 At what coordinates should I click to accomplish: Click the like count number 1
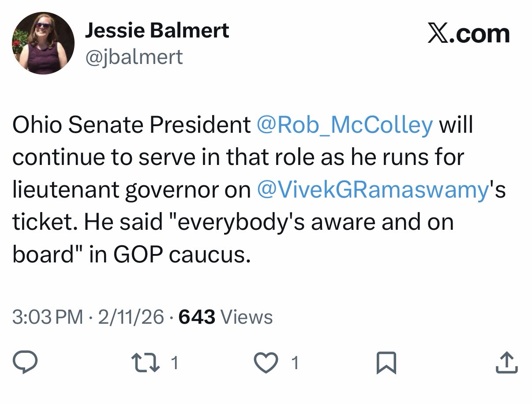pyautogui.click(x=295, y=363)
